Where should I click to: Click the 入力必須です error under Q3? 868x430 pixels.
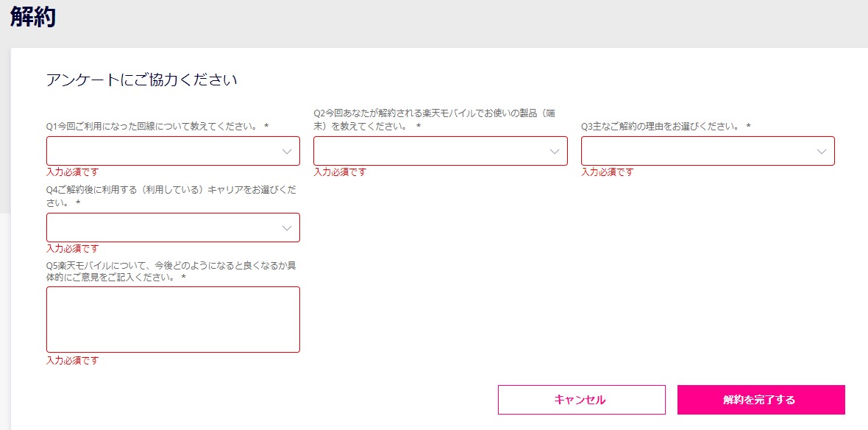click(x=608, y=172)
